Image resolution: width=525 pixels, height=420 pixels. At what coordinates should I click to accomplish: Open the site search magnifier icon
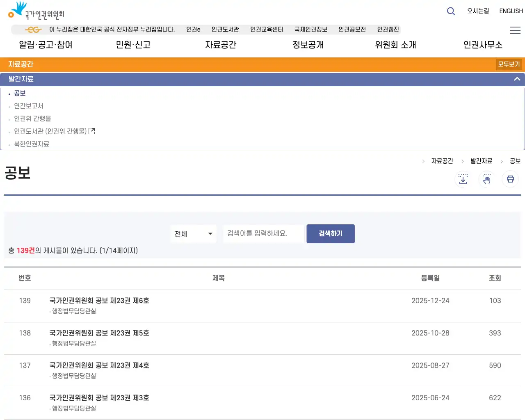coord(450,11)
